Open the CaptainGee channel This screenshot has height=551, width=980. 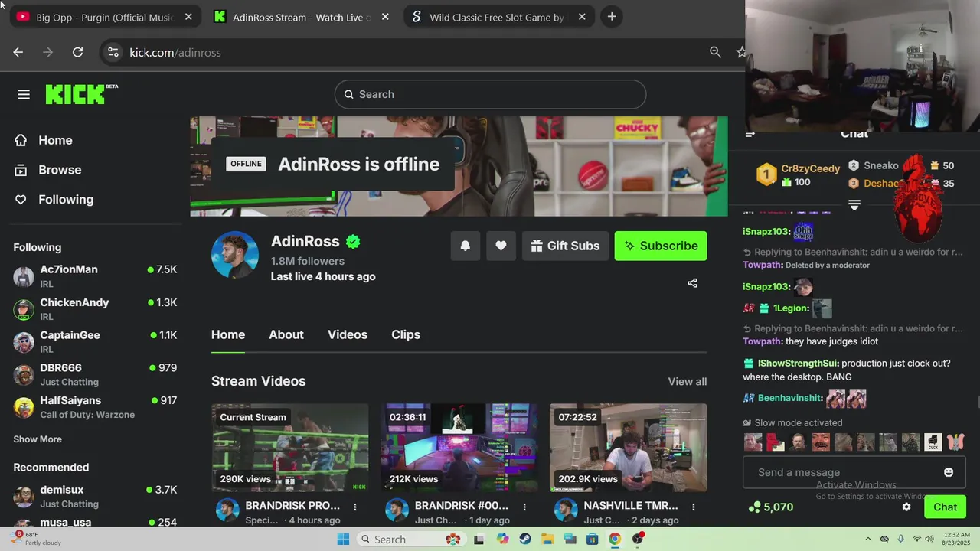point(95,342)
